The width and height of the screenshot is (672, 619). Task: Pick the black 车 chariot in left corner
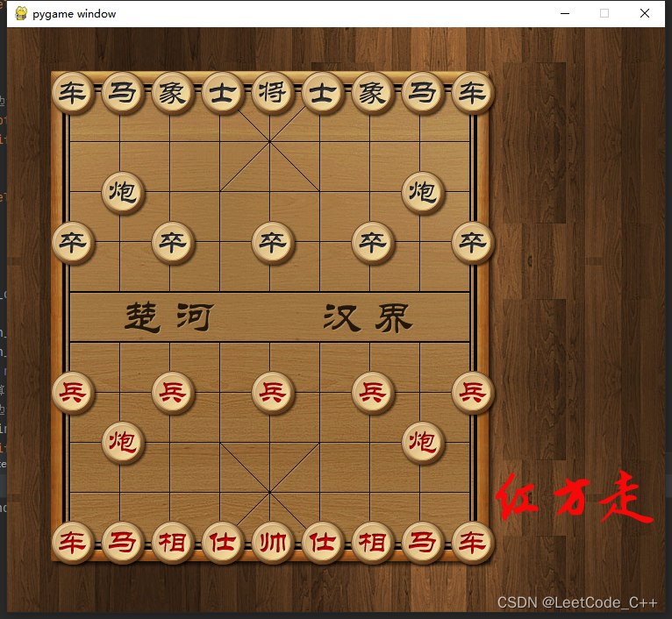[73, 93]
